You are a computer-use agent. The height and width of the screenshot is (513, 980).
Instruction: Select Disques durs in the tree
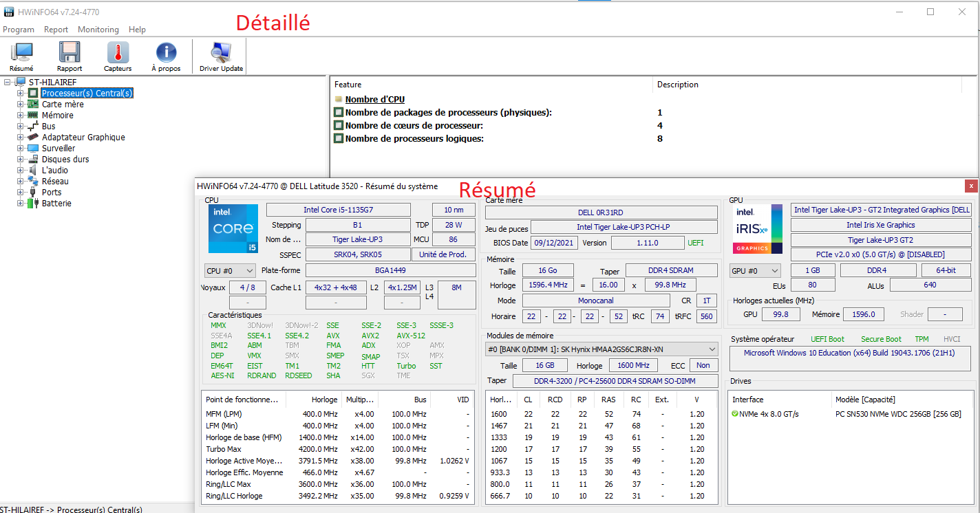coord(65,160)
